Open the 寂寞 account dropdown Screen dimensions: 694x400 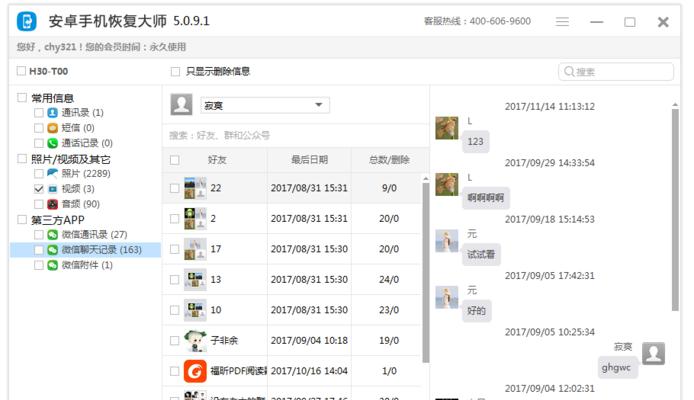pyautogui.click(x=265, y=105)
